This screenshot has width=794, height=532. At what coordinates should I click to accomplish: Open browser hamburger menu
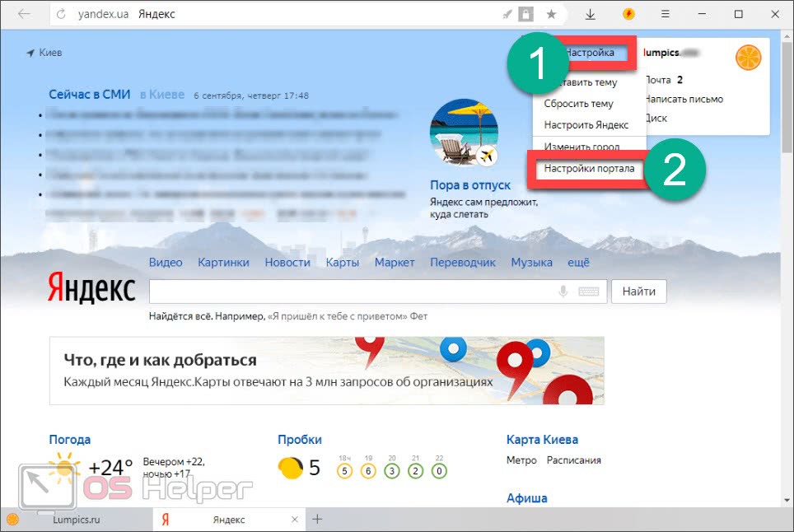click(666, 14)
